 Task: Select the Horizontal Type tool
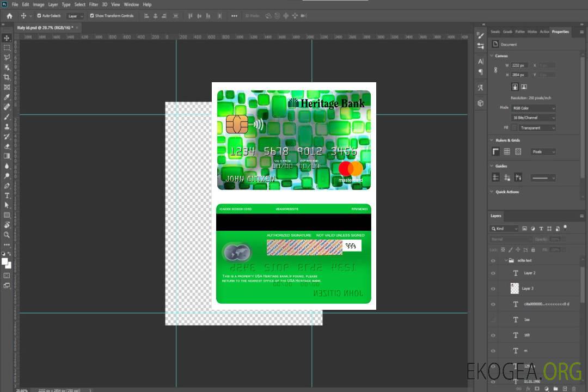coord(7,195)
